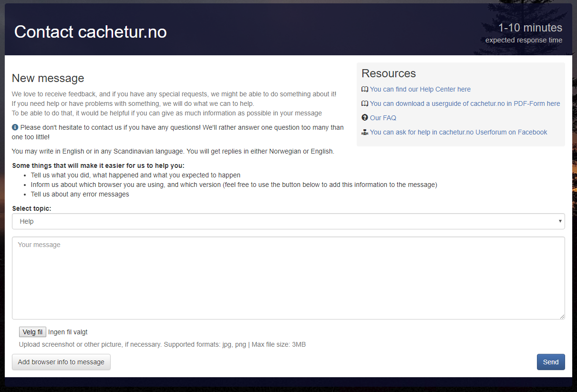Click the 'Ingen fil valgt' file status text
The image size is (577, 392).
tap(68, 332)
